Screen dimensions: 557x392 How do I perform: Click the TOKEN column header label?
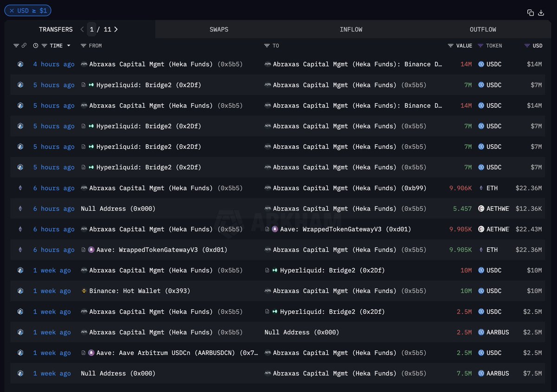point(494,45)
